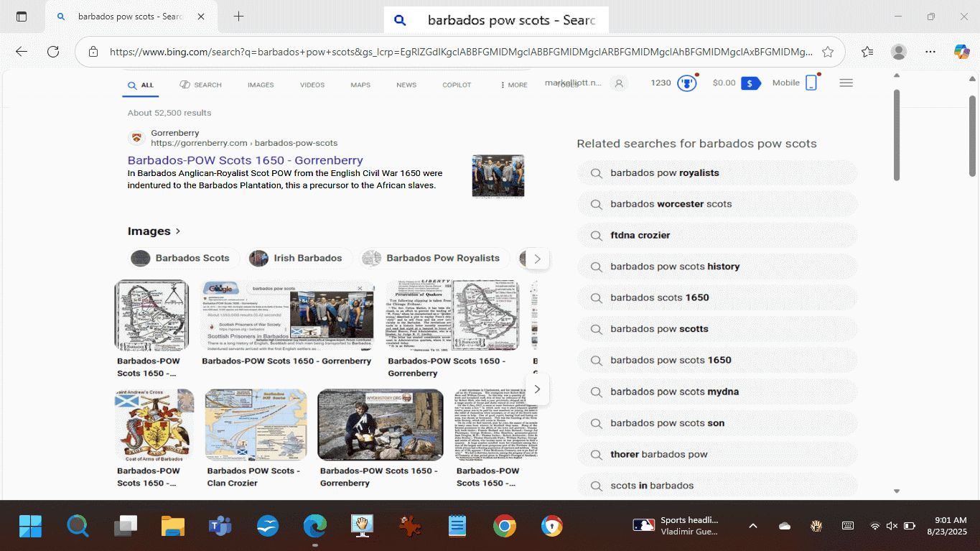Open Microsoft Rewards trophy icon

pos(687,83)
